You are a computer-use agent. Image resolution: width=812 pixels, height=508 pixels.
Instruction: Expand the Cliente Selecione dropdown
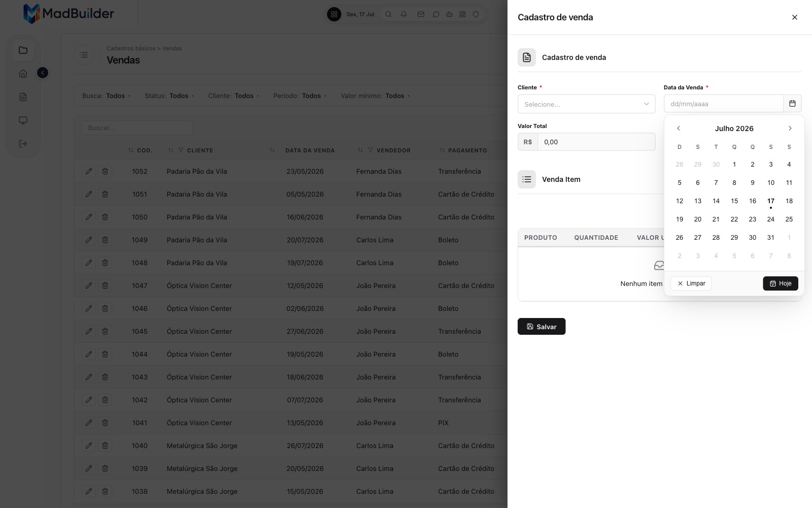(x=587, y=104)
